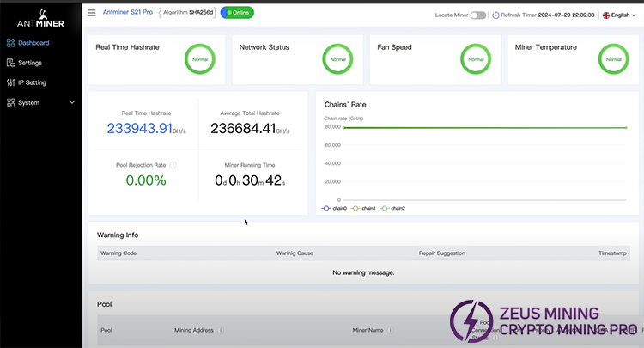
Task: Toggle the Locate Miner switch
Action: point(477,15)
